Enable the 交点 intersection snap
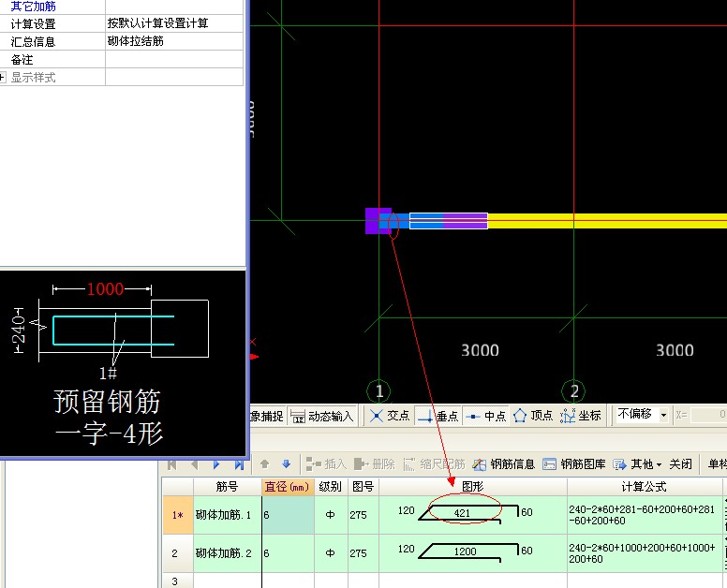 point(389,416)
